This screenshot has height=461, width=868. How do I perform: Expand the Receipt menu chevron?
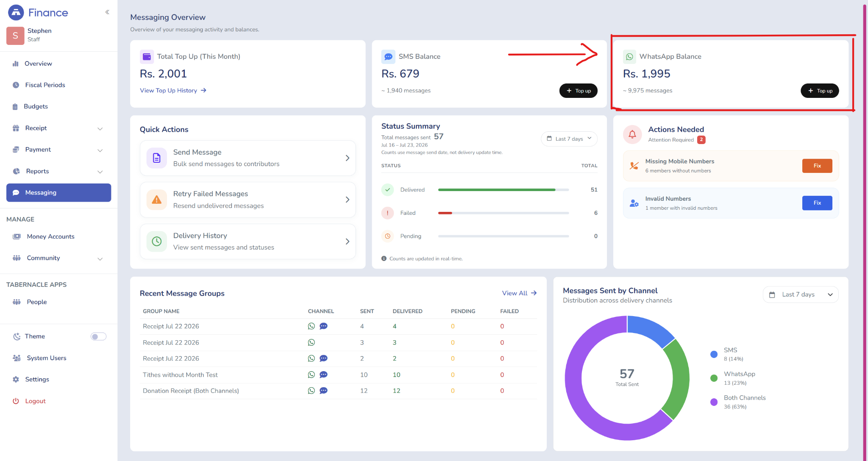(x=100, y=128)
